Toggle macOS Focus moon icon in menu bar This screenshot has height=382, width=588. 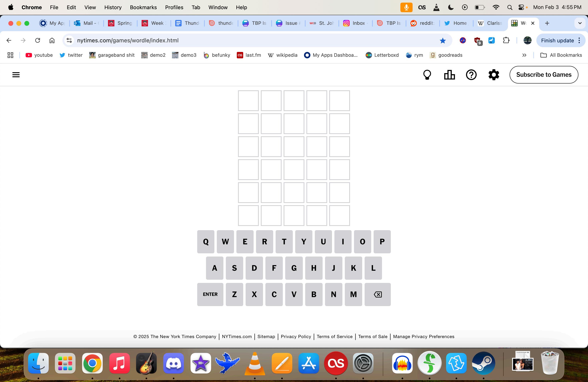click(451, 7)
